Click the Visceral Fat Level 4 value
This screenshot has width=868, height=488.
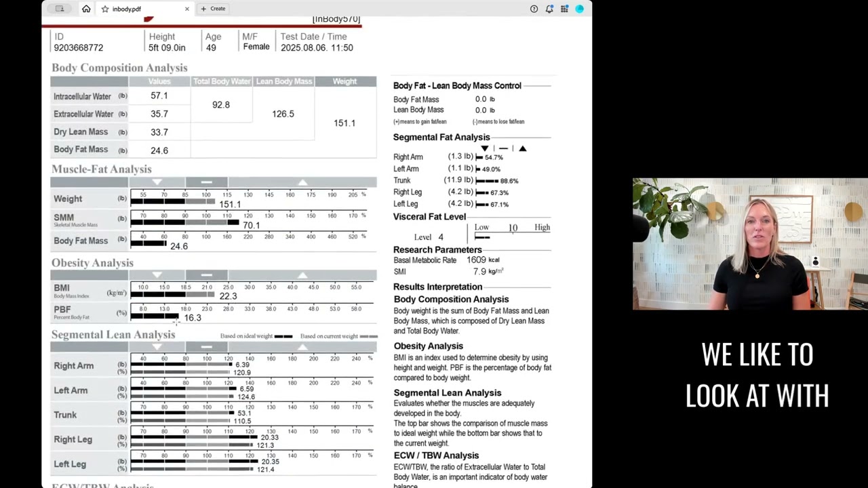click(441, 237)
